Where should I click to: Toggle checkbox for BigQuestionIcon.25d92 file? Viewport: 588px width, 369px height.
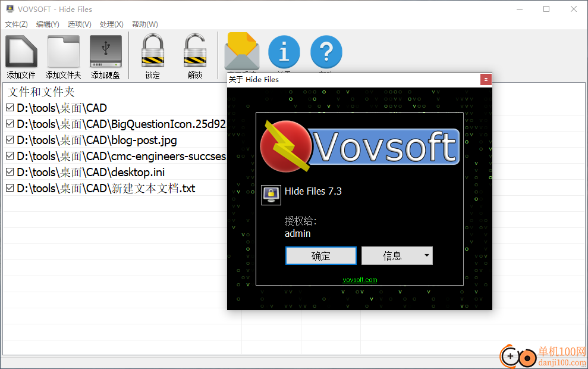point(10,124)
